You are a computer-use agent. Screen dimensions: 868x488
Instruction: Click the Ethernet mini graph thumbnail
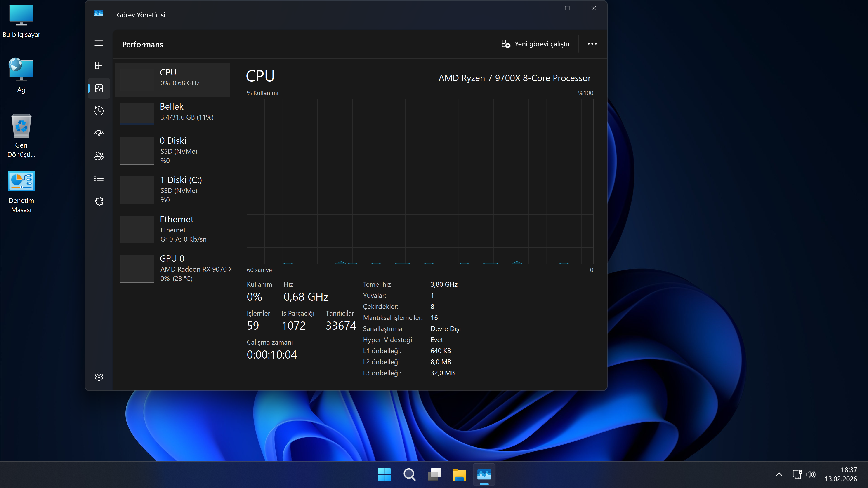pos(137,229)
